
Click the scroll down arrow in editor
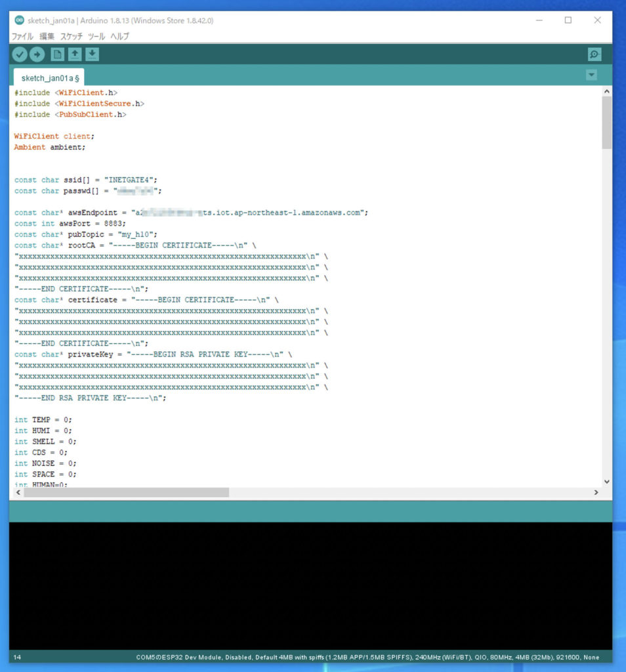606,481
